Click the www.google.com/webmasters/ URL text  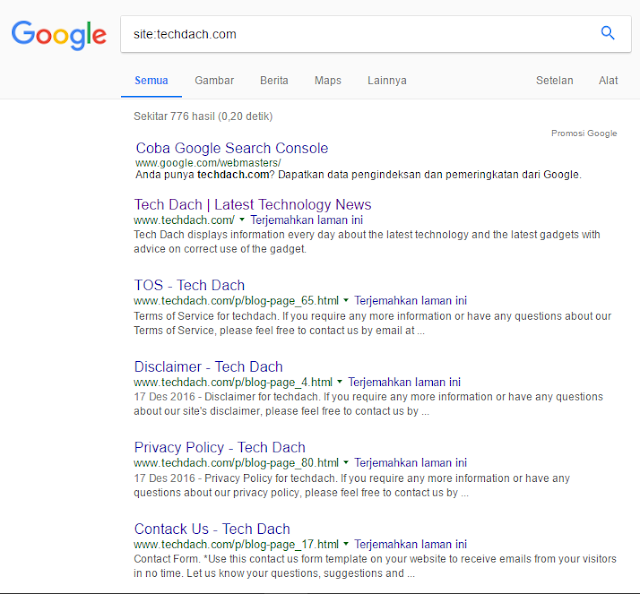click(208, 163)
